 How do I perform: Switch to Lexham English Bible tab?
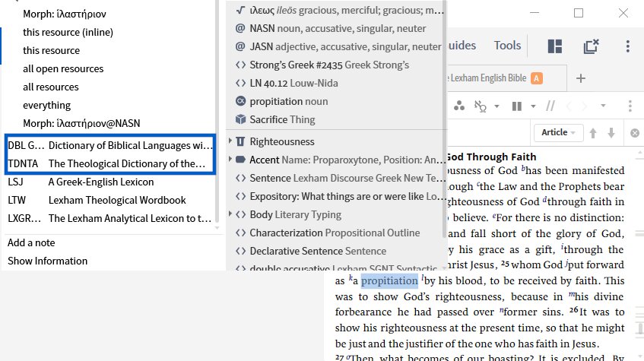[x=495, y=78]
